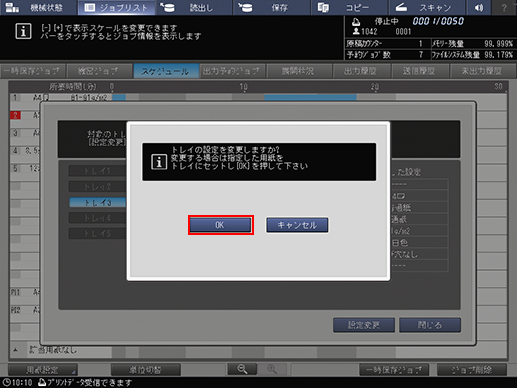Click the PI1 tray row
The image size is (517, 388).
tap(24, 292)
